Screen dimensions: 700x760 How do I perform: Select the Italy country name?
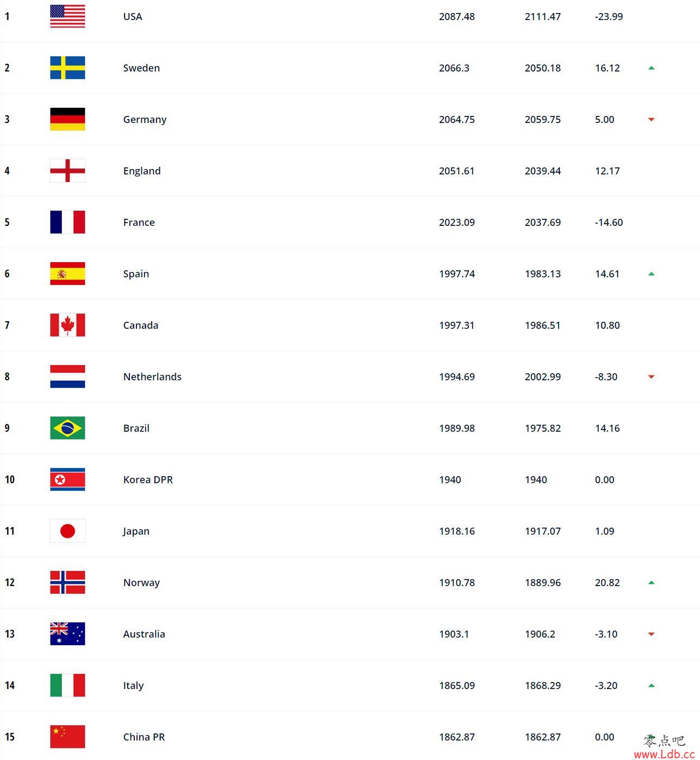pos(133,685)
